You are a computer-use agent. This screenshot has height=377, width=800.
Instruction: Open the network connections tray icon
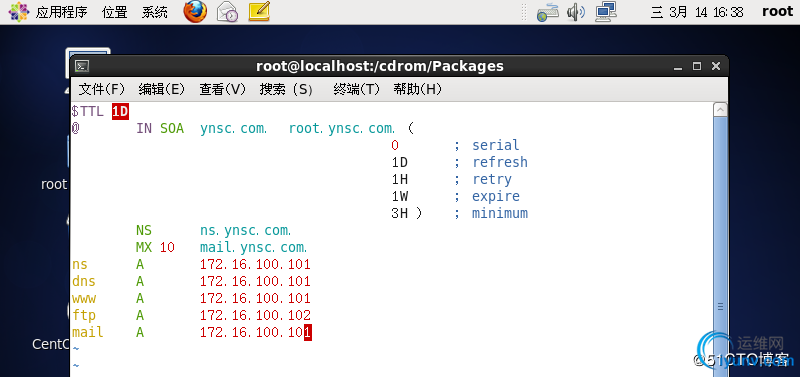tap(606, 12)
